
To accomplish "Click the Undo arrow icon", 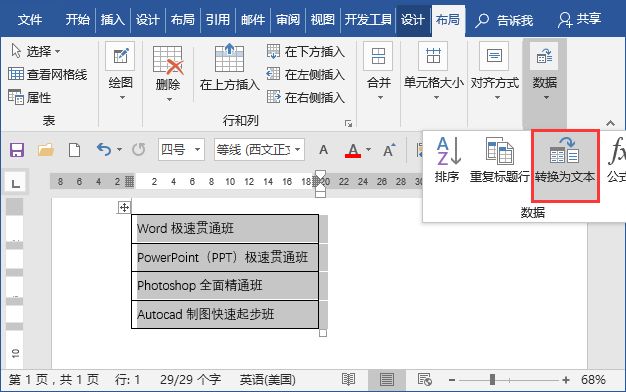I will (x=103, y=150).
